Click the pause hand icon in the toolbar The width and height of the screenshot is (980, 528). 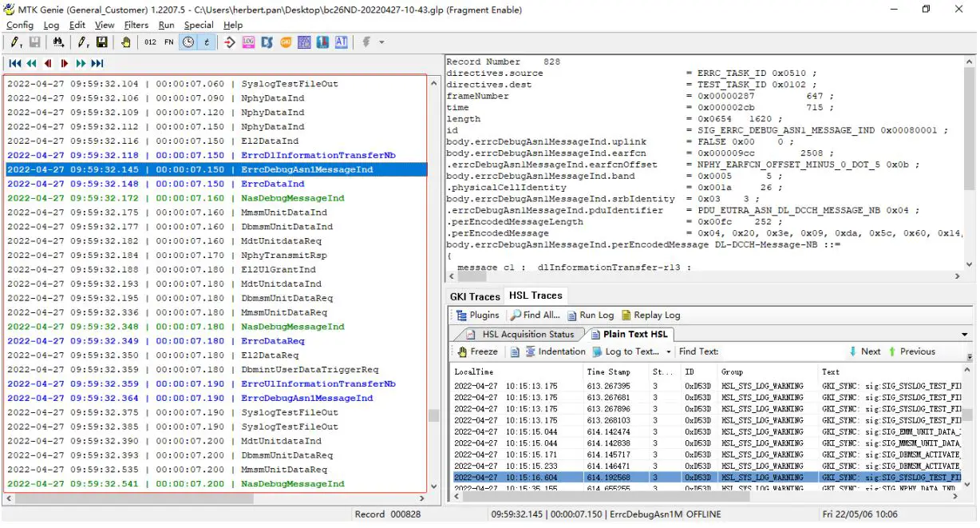click(125, 42)
